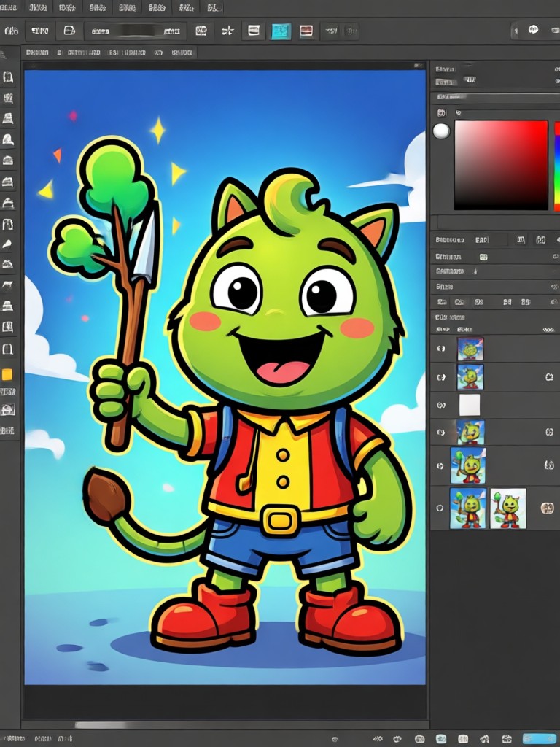Screen dimensions: 560x747
Task: Select the tool directly above the yellow square swatch
Action: [7, 349]
